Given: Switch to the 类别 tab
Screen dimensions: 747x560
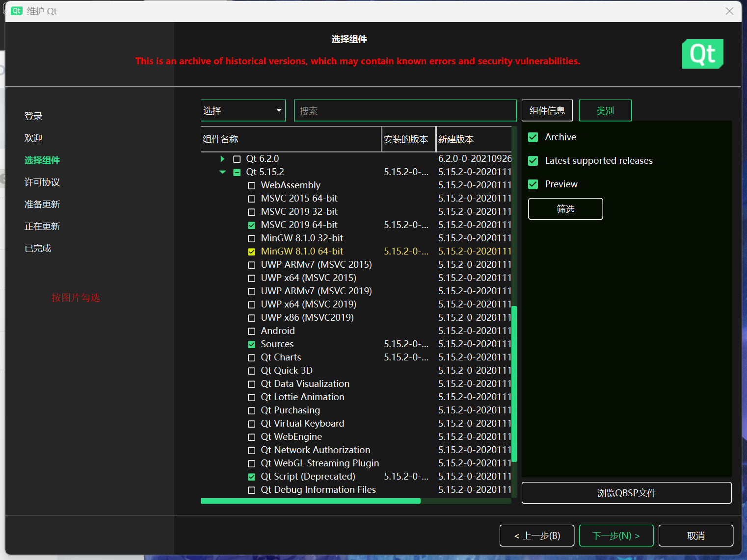Looking at the screenshot, I should coord(605,110).
